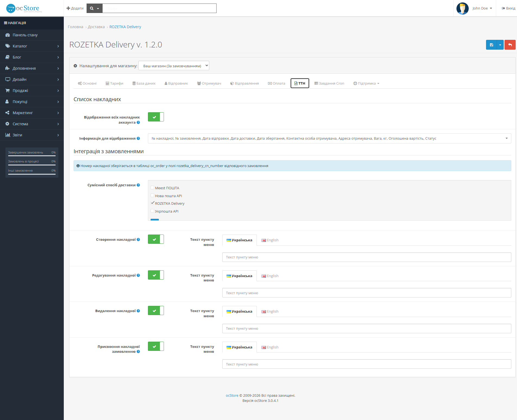
Task: Check the Нова пошта API checkbox
Action: (x=153, y=195)
